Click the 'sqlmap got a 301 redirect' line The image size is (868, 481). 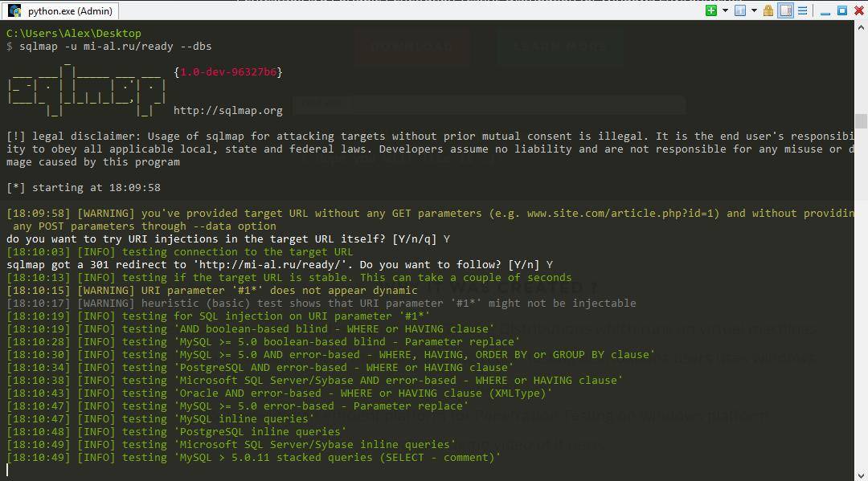(x=280, y=265)
